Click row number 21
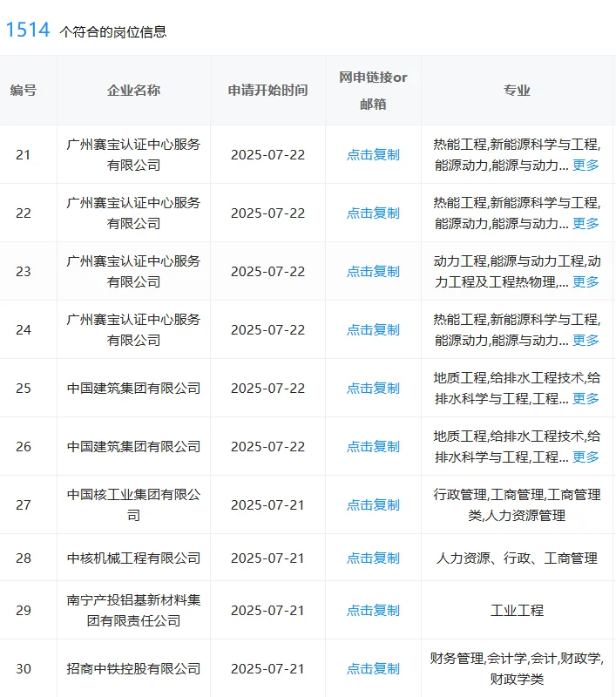The width and height of the screenshot is (616, 697). [x=24, y=155]
